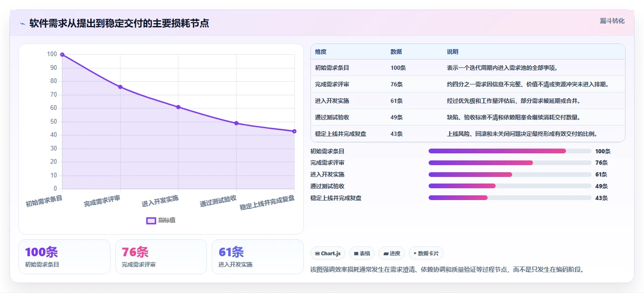
Task: Click the 进入开发实施 x-axis label
Action: pos(160,201)
